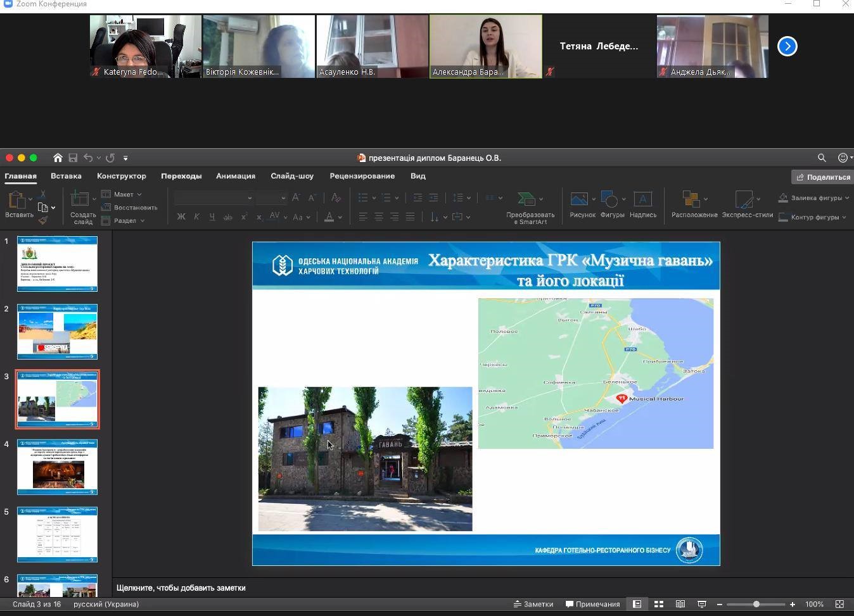
Task: Click the reading view icon
Action: pyautogui.click(x=680, y=604)
